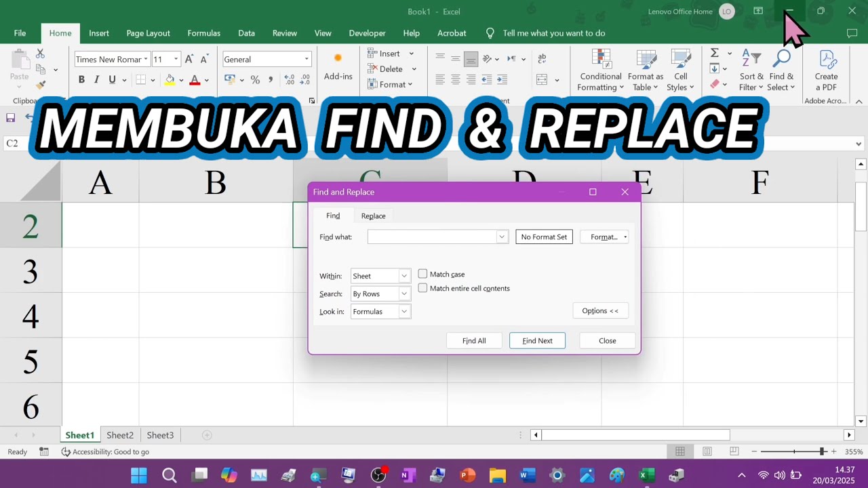
Task: Click the Cut scissors icon
Action: (40, 54)
